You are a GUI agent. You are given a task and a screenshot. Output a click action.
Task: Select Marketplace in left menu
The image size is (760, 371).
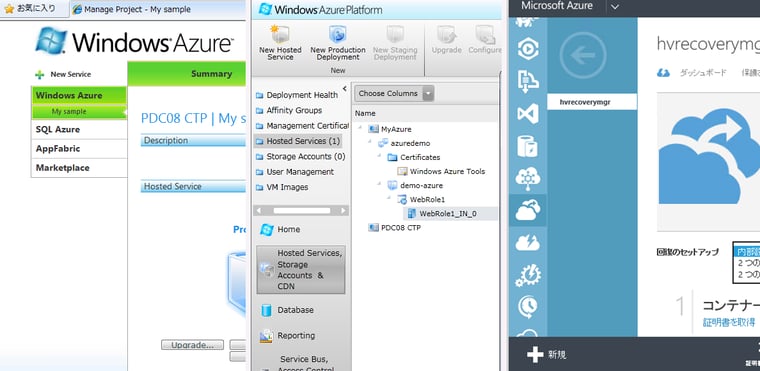point(79,168)
